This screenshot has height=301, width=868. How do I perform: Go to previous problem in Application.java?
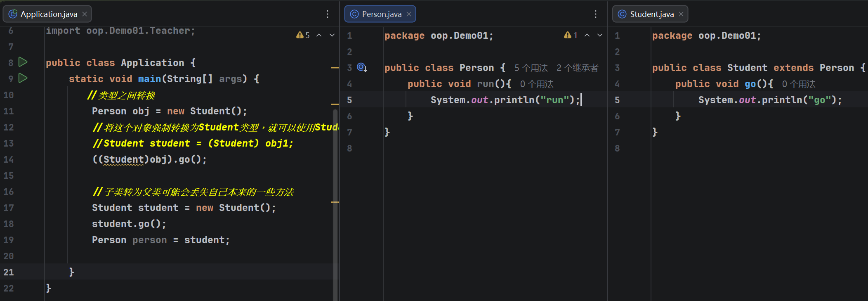click(319, 35)
